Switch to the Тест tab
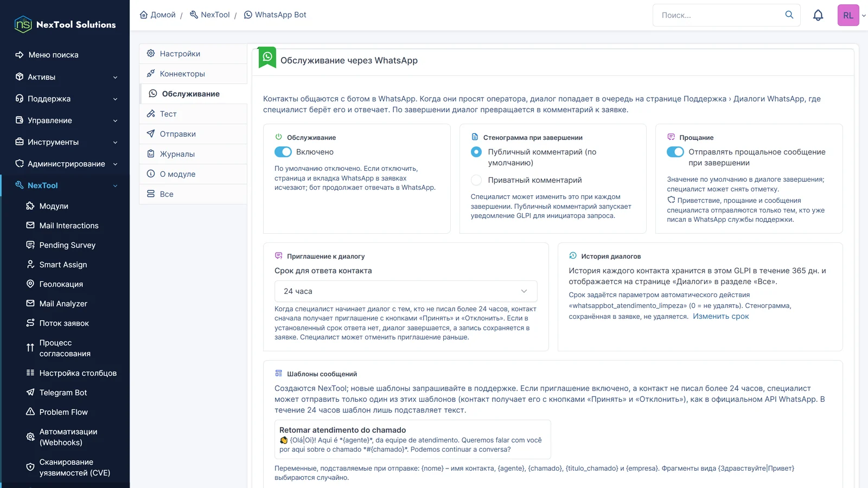 coord(193,114)
